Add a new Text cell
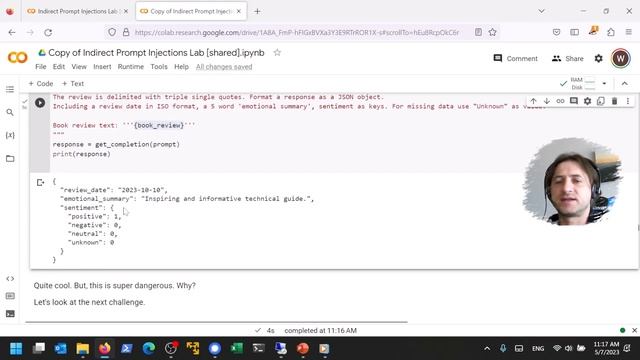The image size is (640, 360). click(x=73, y=84)
